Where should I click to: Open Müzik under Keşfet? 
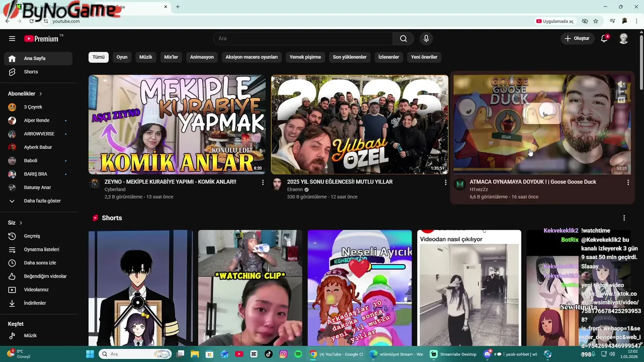pyautogui.click(x=38, y=335)
